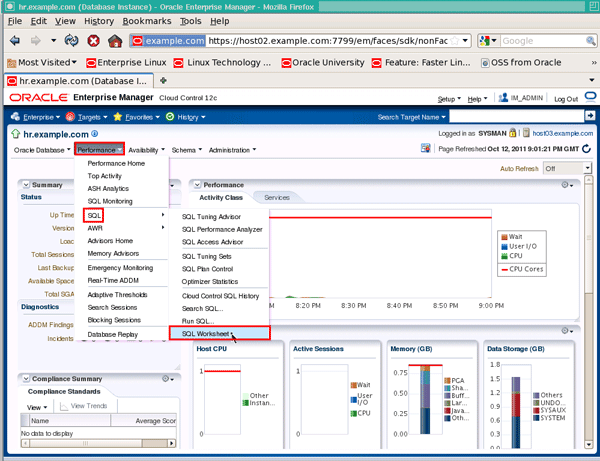Image resolution: width=600 pixels, height=461 pixels.
Task: Click the red stop loading icon
Action: click(93, 41)
